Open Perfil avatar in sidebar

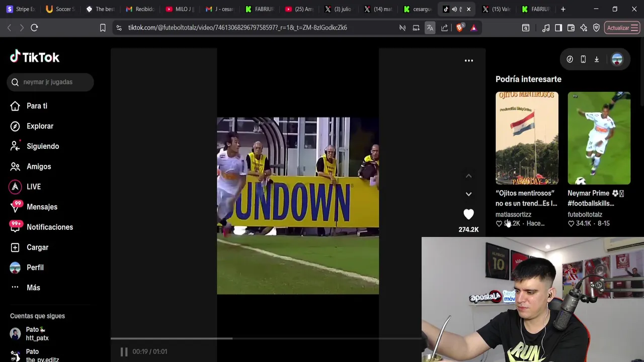pos(15,267)
